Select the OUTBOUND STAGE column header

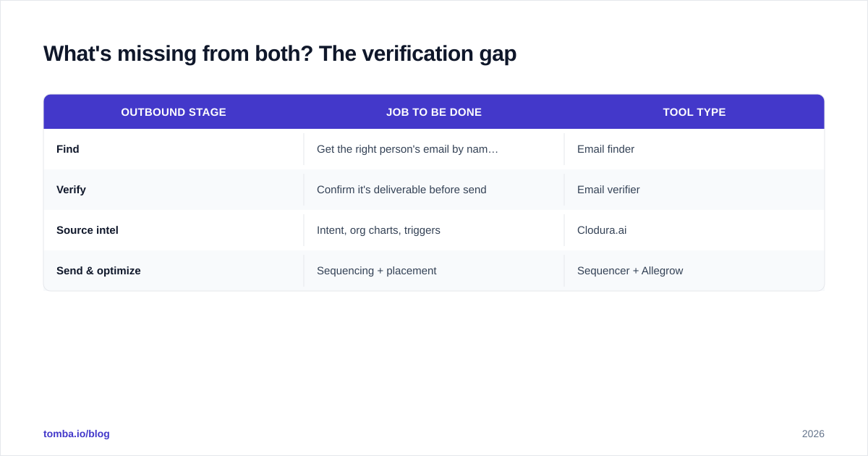[x=174, y=112]
